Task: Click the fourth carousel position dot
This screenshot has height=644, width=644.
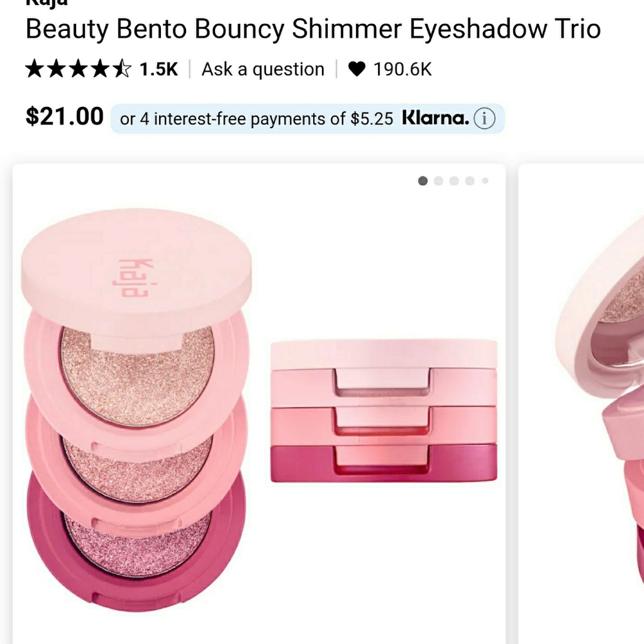Action: coord(469,181)
